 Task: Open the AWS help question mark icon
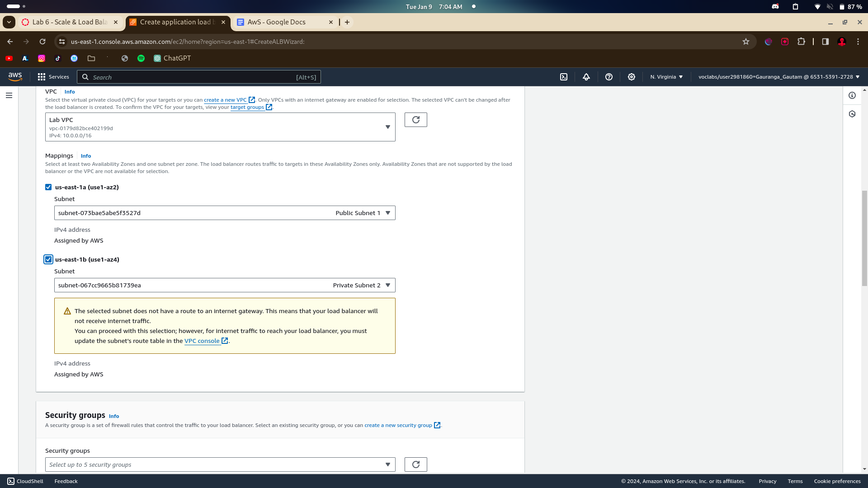pyautogui.click(x=609, y=77)
